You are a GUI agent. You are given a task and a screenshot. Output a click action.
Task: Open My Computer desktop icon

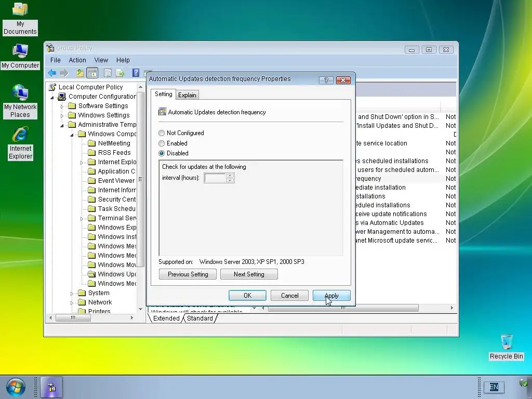point(20,56)
